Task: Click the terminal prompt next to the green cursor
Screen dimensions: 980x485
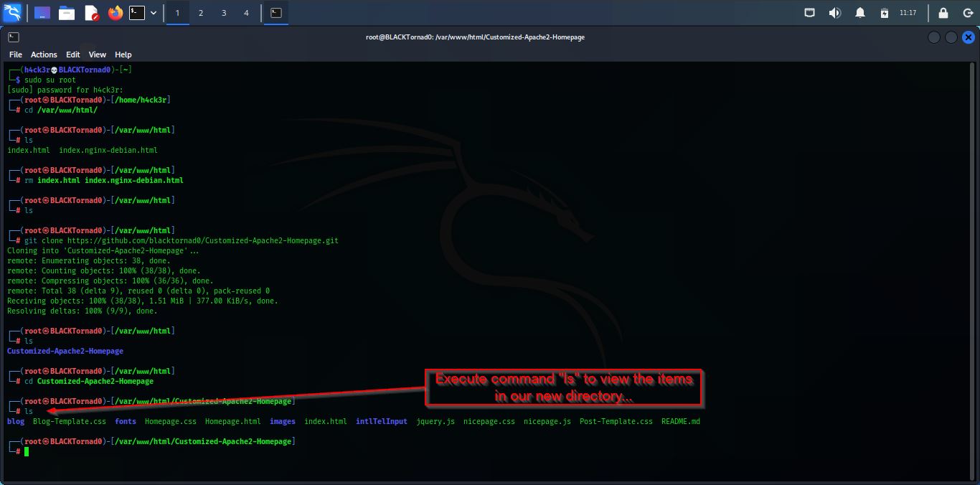Action: (x=16, y=451)
